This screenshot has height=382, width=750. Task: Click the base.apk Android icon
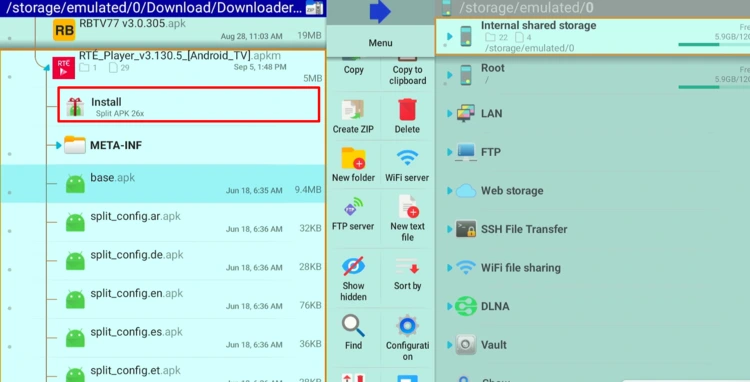[x=75, y=184]
